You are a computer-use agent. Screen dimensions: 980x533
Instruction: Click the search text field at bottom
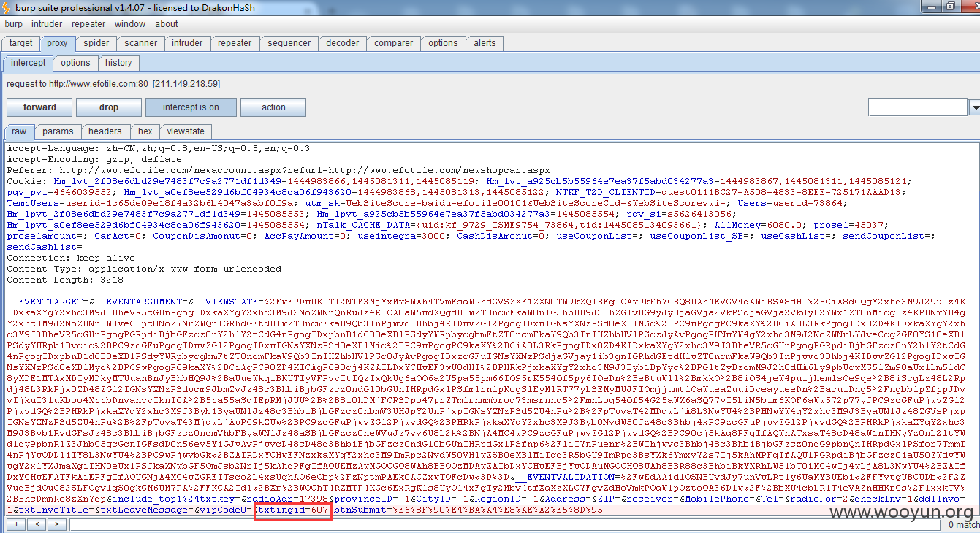(506, 524)
